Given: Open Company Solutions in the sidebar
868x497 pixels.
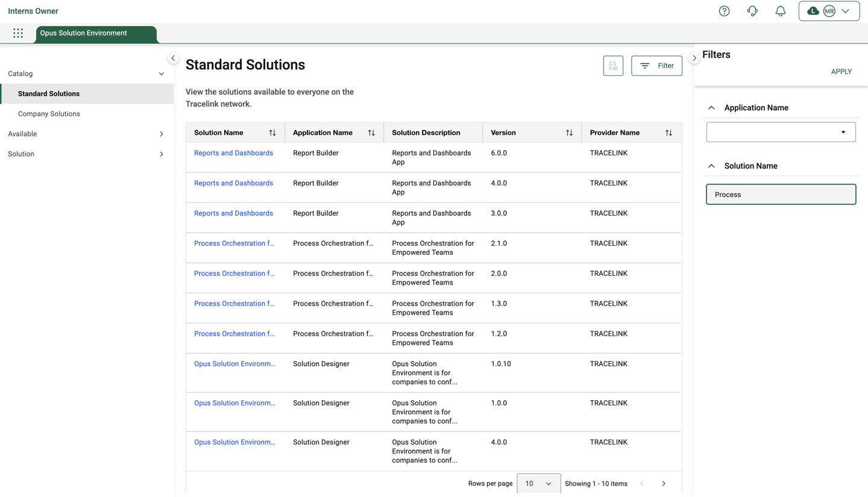Looking at the screenshot, I should [87, 114].
